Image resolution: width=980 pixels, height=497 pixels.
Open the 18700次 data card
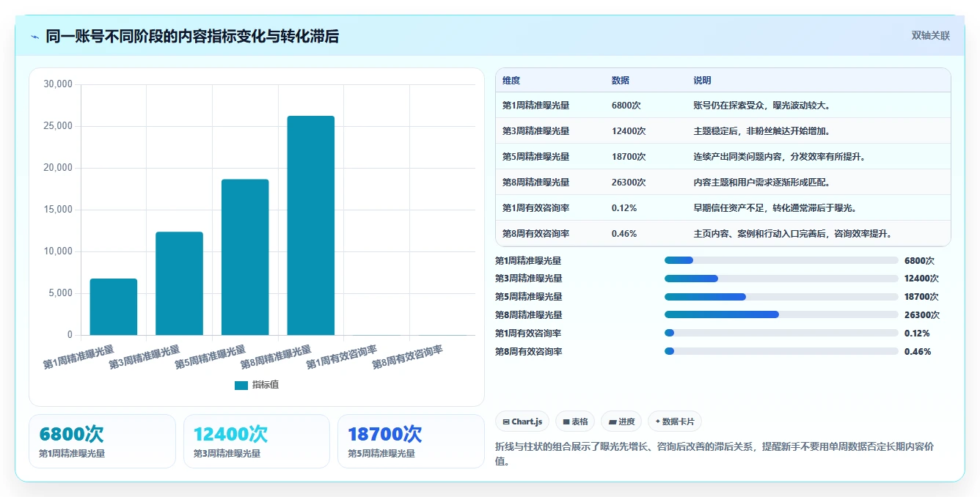pyautogui.click(x=411, y=441)
